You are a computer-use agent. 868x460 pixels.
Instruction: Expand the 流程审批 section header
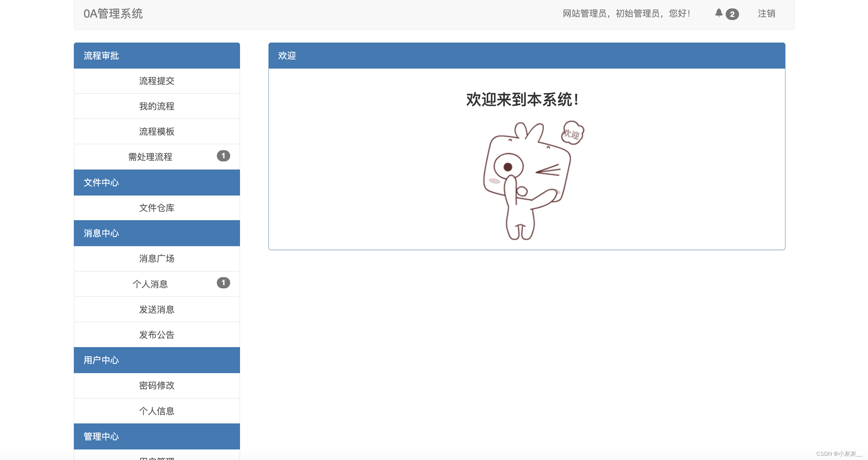[x=101, y=55]
